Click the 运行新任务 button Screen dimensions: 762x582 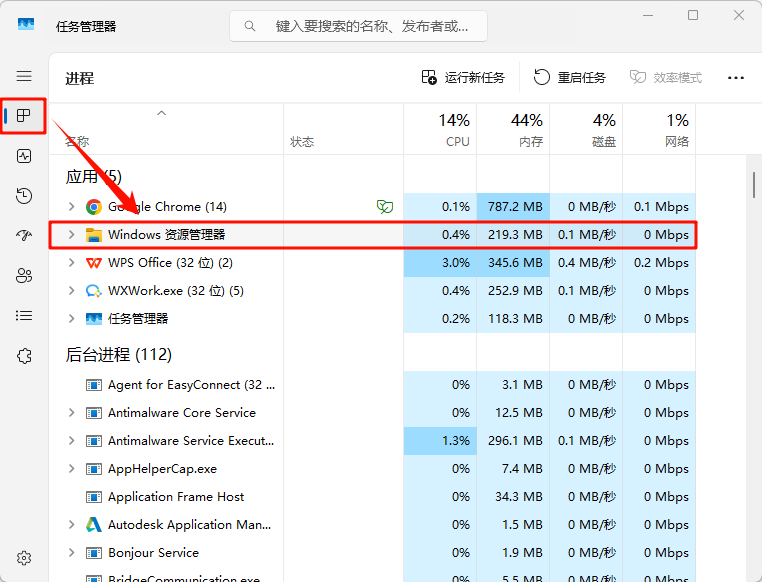[463, 78]
